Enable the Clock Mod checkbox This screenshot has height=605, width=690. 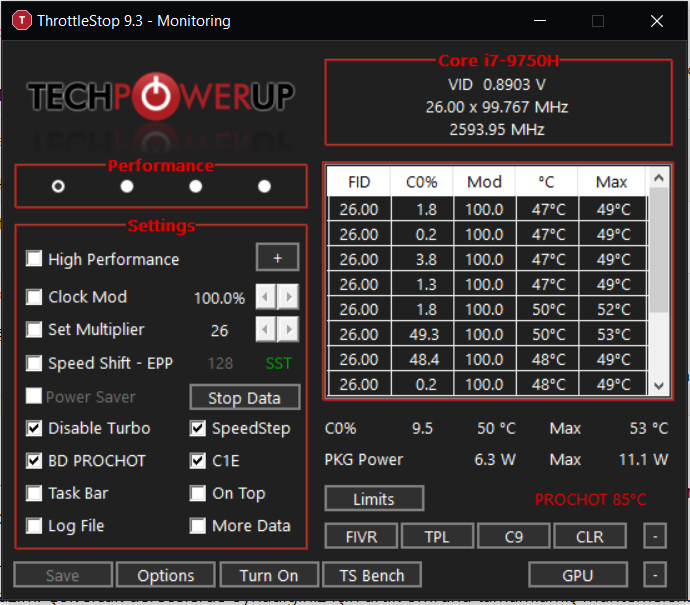pos(34,297)
